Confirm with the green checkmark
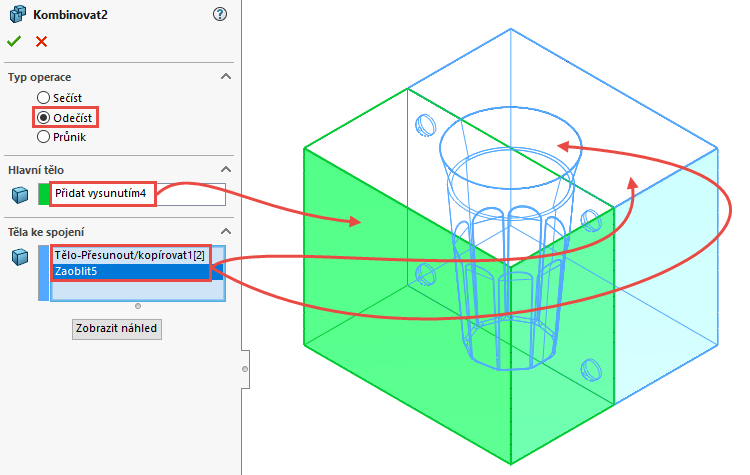Image resolution: width=750 pixels, height=475 pixels. pos(14,42)
